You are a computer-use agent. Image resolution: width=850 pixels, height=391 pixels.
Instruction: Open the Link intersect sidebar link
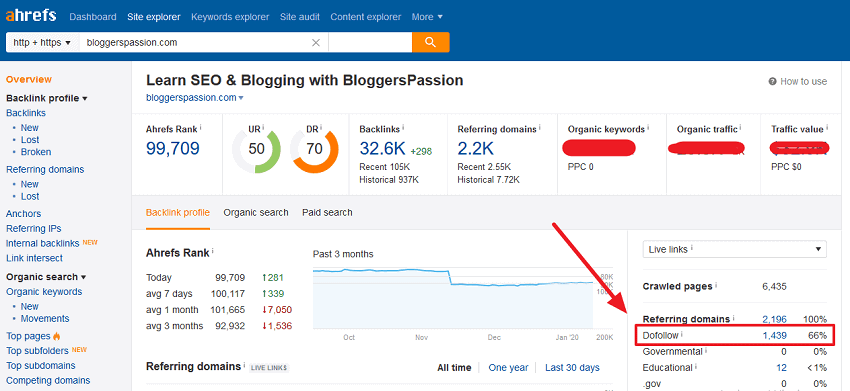coord(34,258)
